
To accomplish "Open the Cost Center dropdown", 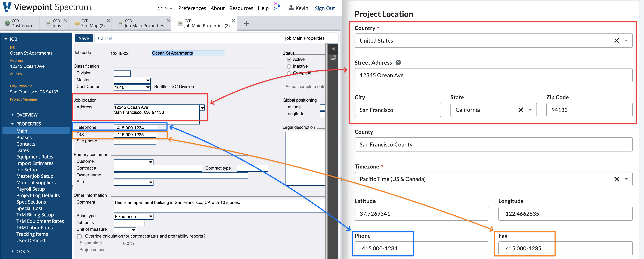I will click(148, 87).
